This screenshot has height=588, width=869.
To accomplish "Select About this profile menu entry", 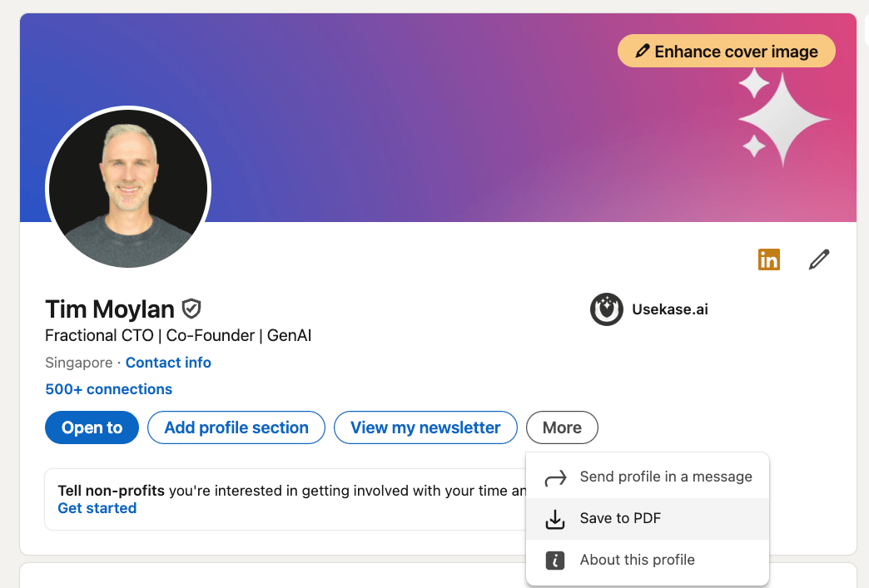I will point(637,560).
